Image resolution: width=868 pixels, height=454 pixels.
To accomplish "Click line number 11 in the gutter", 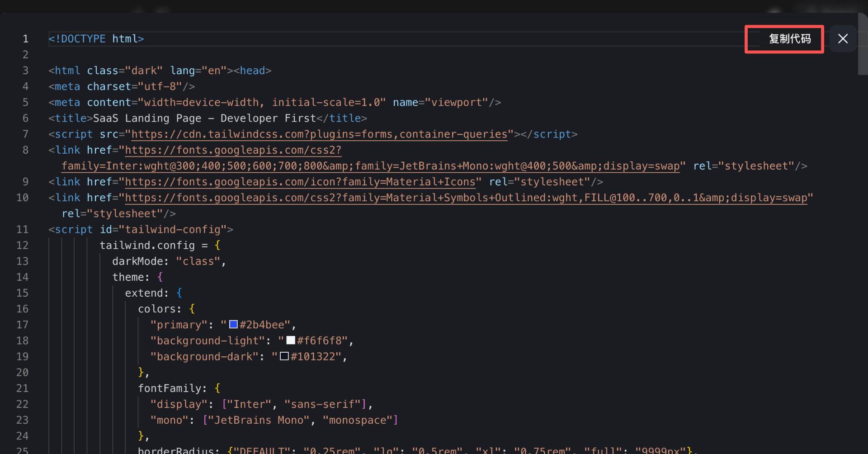I will pos(23,229).
